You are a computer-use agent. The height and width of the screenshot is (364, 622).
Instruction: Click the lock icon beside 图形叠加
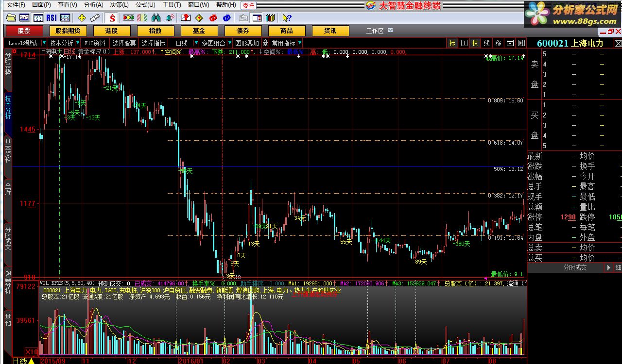tap(265, 43)
